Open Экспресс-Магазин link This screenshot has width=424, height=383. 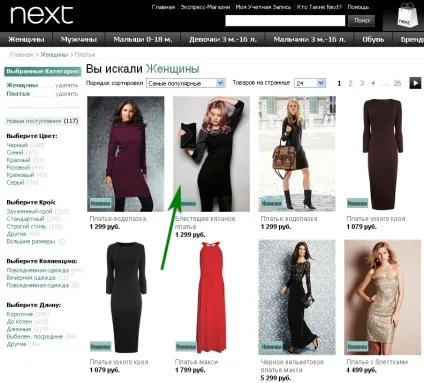coord(205,7)
